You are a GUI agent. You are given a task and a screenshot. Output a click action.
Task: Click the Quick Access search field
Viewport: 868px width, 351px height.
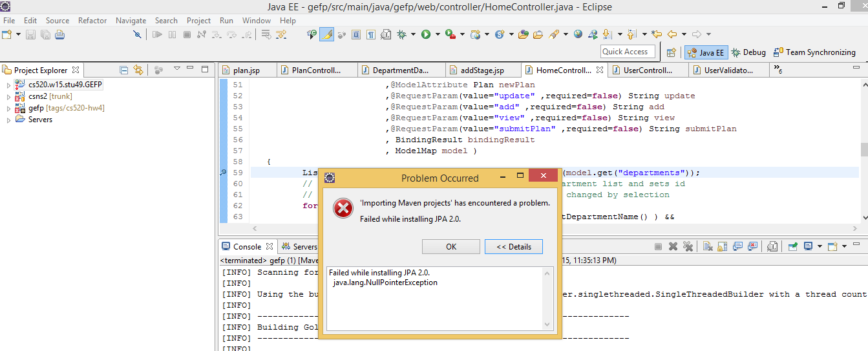[627, 52]
